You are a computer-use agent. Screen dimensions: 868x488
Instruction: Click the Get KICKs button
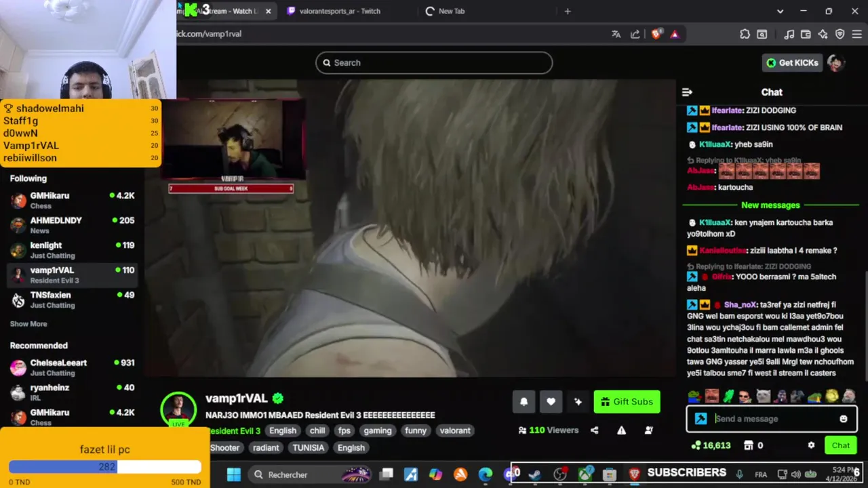coord(792,62)
